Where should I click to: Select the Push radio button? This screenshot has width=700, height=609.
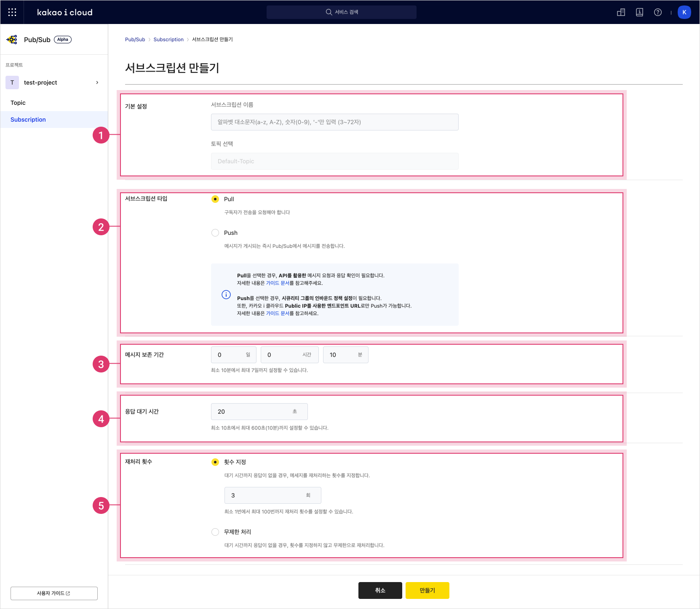tap(215, 233)
